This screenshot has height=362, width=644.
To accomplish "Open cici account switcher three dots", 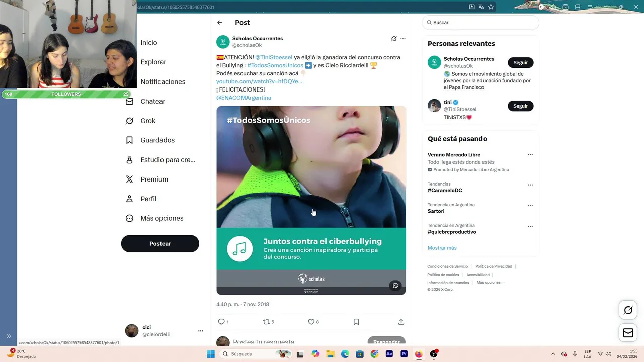I will tap(201, 331).
